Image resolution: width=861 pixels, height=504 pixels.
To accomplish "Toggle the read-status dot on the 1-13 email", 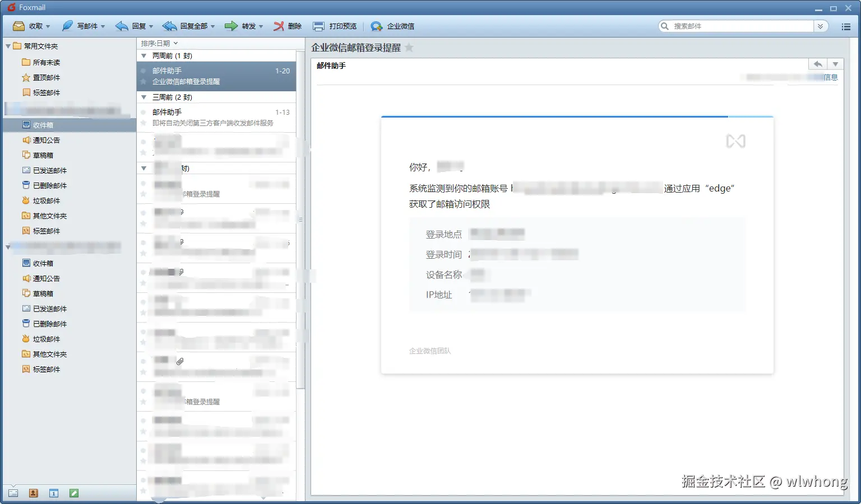I will tap(143, 113).
